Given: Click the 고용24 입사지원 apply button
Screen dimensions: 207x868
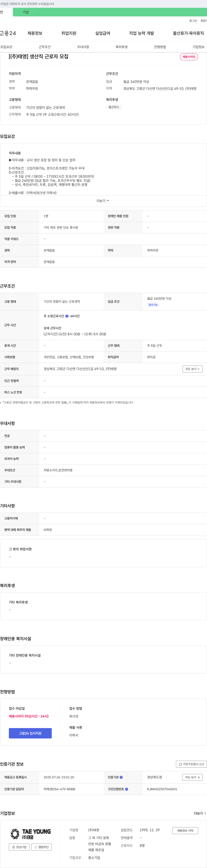Looking at the screenshot, I should (30, 733).
